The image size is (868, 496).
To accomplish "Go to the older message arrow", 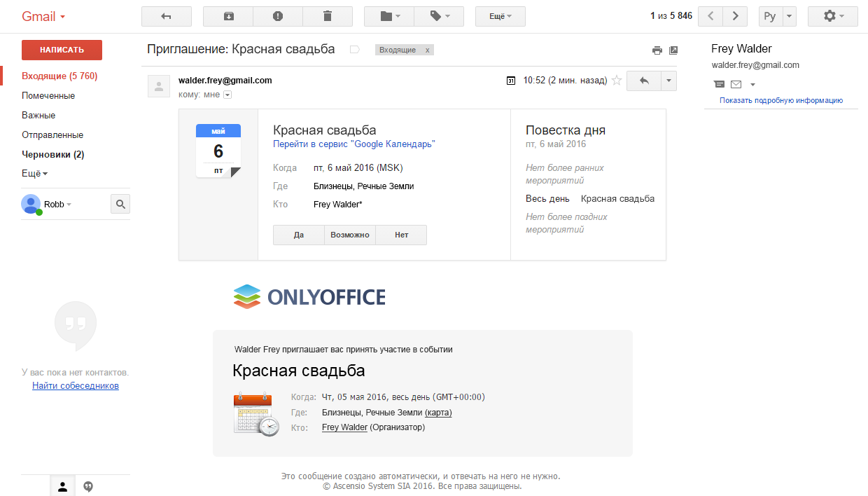I will 735,16.
